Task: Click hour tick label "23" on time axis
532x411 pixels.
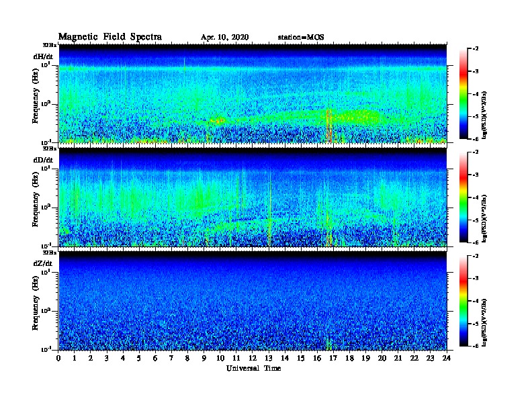Action: 431,359
